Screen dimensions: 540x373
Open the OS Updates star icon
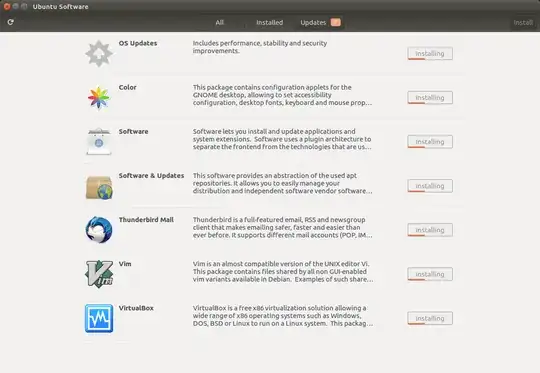coord(99,53)
